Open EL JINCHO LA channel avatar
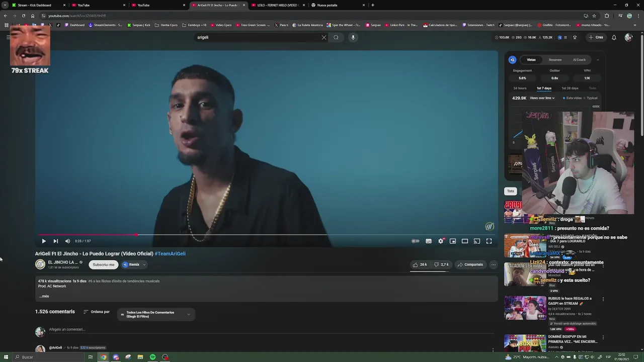 pos(40,264)
